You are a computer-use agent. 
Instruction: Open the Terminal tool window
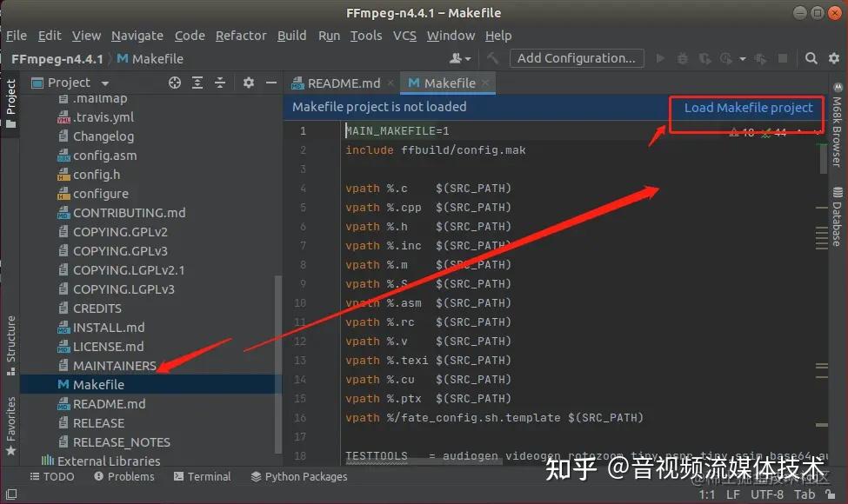coord(202,476)
